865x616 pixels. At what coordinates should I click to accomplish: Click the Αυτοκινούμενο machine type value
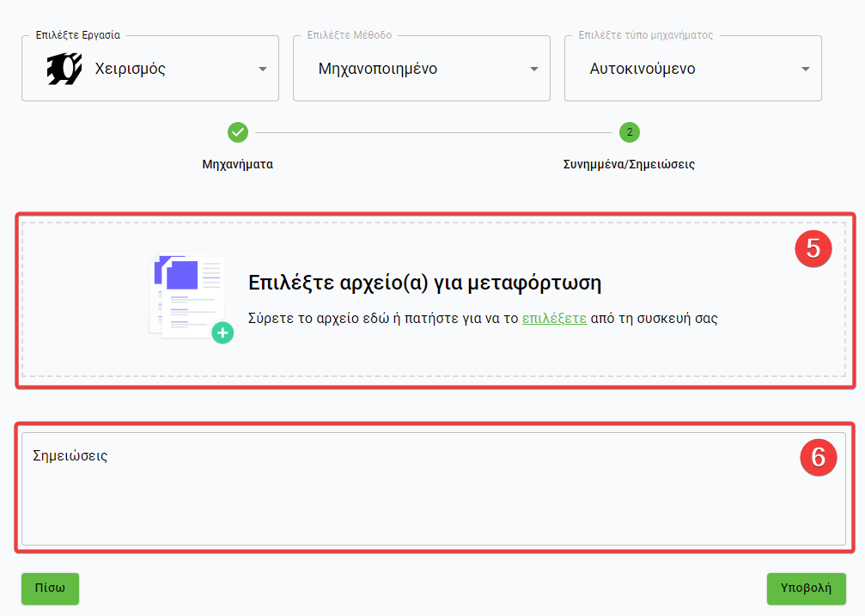click(x=643, y=69)
